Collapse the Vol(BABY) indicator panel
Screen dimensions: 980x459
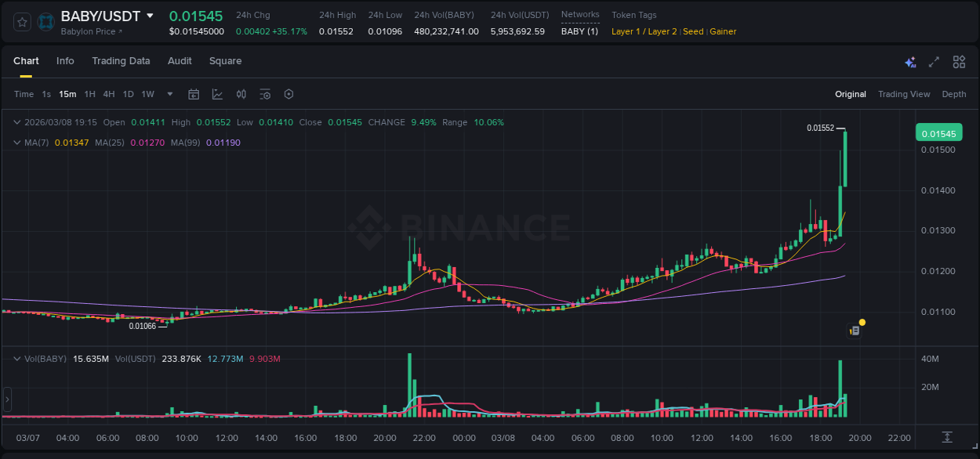17,358
